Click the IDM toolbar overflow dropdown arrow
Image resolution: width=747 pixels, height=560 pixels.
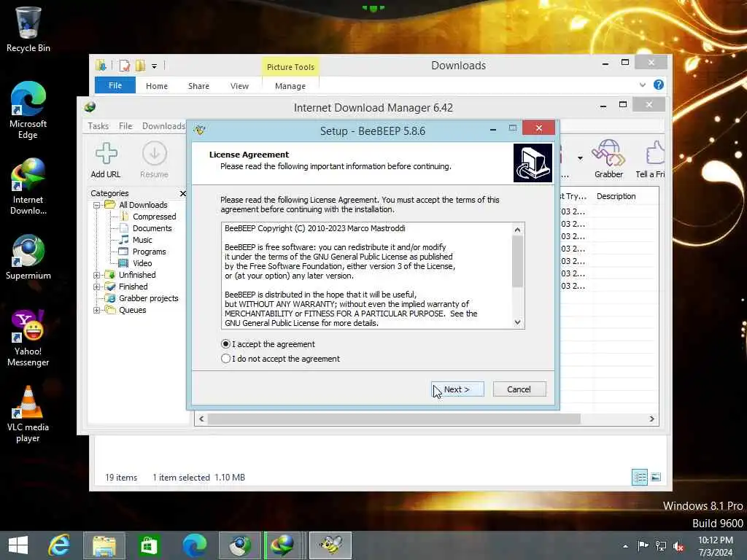click(580, 157)
